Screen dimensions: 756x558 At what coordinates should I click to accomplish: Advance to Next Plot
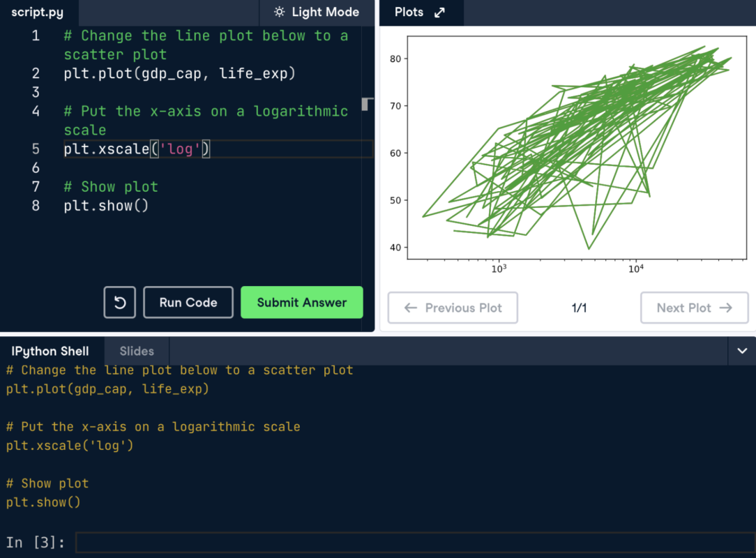pos(694,308)
